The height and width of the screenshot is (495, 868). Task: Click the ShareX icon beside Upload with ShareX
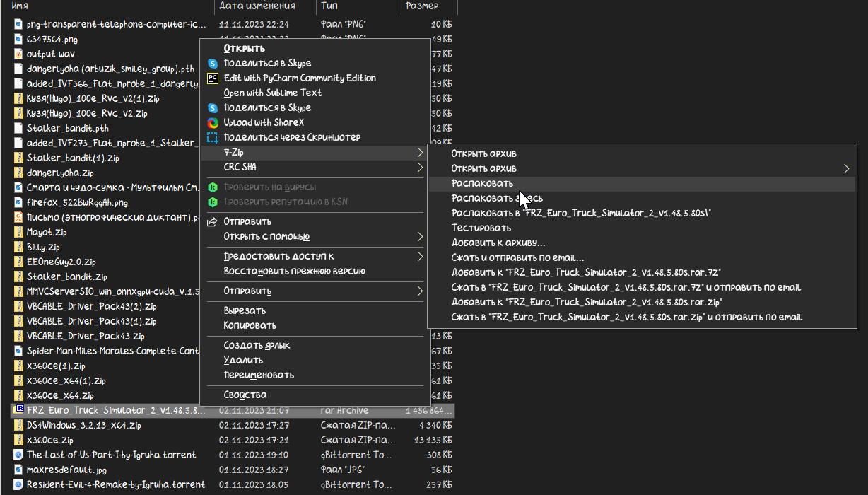pos(212,122)
